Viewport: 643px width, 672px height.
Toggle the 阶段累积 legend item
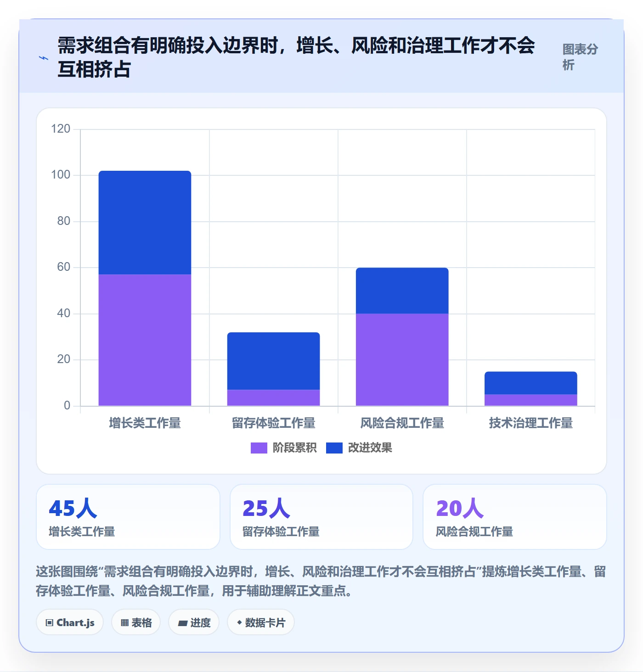(x=283, y=448)
